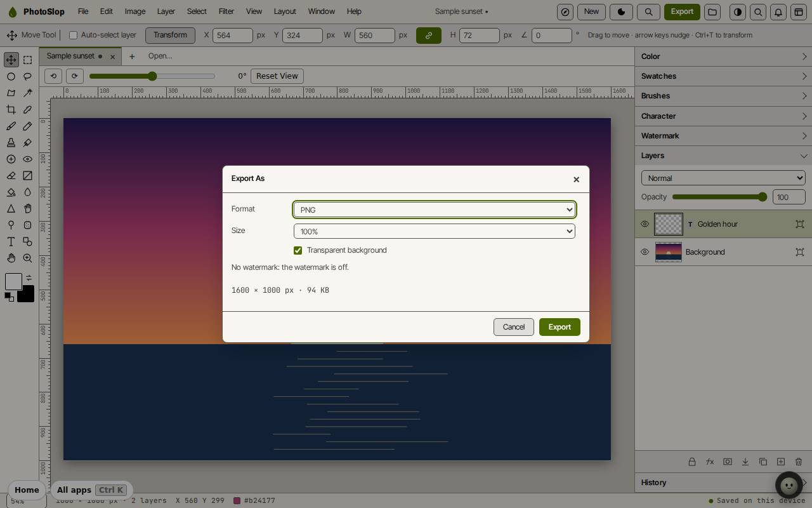This screenshot has height=508, width=812.
Task: Click the Transform button
Action: (x=170, y=35)
